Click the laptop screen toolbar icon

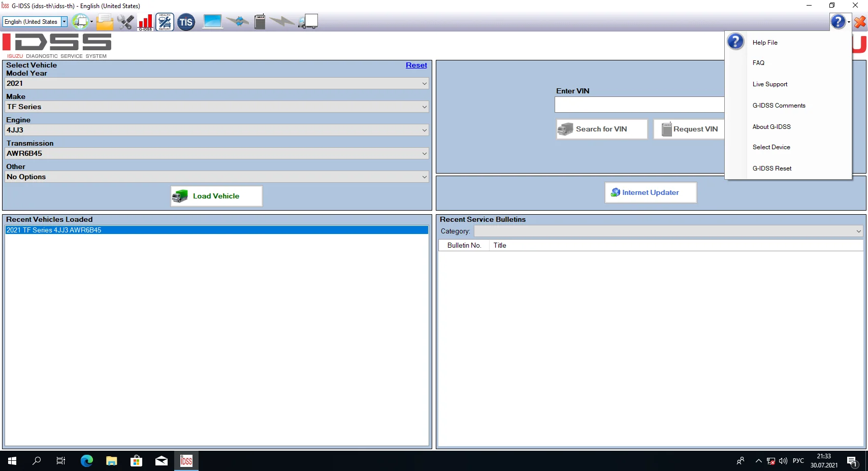212,22
